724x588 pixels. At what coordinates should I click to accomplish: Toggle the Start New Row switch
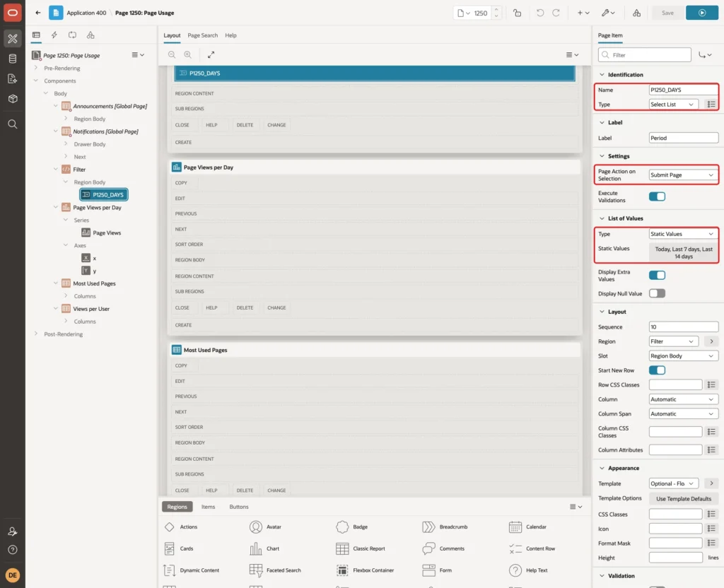tap(657, 370)
